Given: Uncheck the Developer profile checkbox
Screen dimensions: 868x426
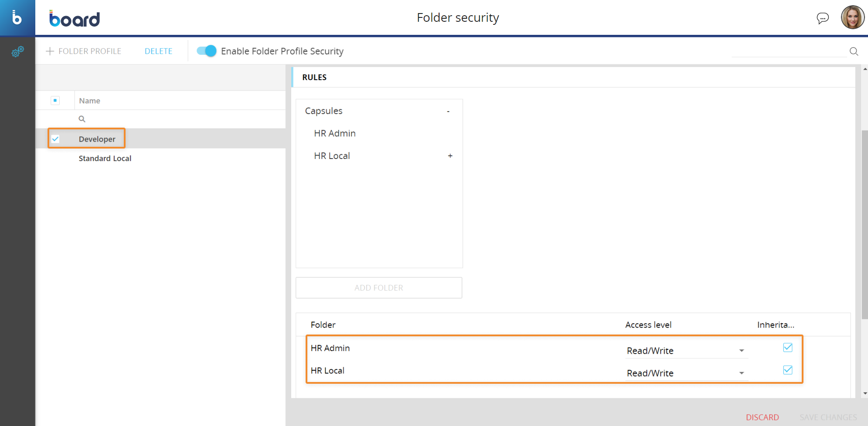Looking at the screenshot, I should (x=55, y=139).
